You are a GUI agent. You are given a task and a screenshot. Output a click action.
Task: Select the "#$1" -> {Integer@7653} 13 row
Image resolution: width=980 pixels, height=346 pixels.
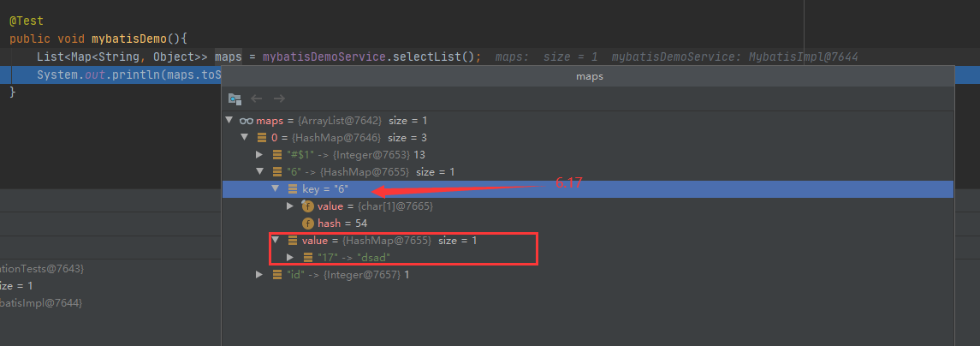[588, 154]
